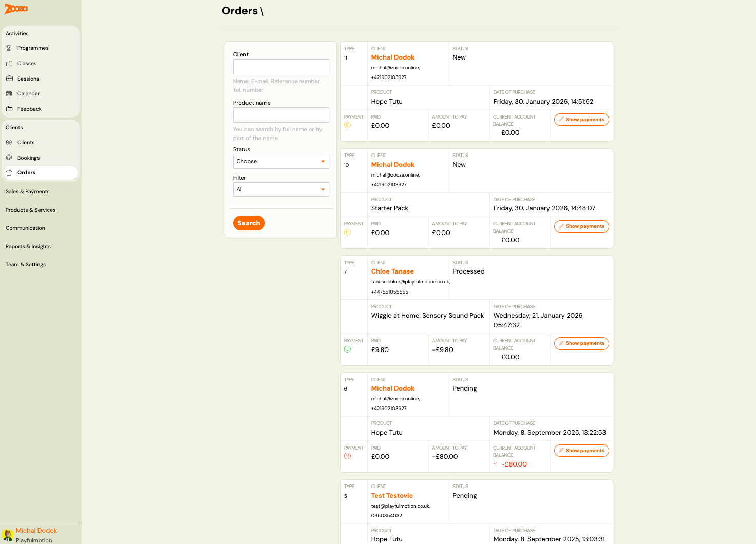Click the Sessions briefcase icon
756x544 pixels.
coord(9,79)
